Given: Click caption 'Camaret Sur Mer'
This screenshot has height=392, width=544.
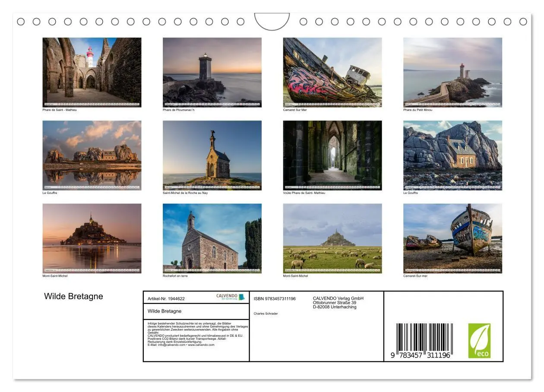Looking at the screenshot, I should [295, 110].
